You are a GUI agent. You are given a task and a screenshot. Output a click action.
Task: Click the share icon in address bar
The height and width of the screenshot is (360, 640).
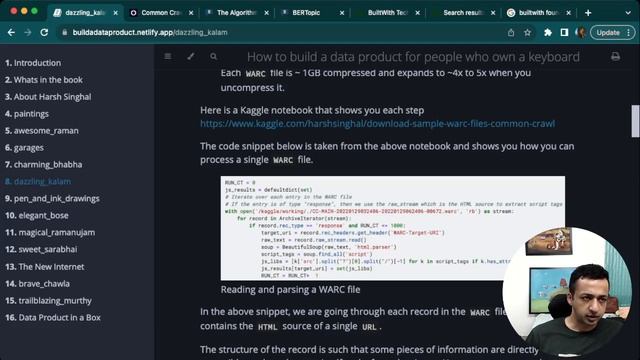pyautogui.click(x=511, y=32)
